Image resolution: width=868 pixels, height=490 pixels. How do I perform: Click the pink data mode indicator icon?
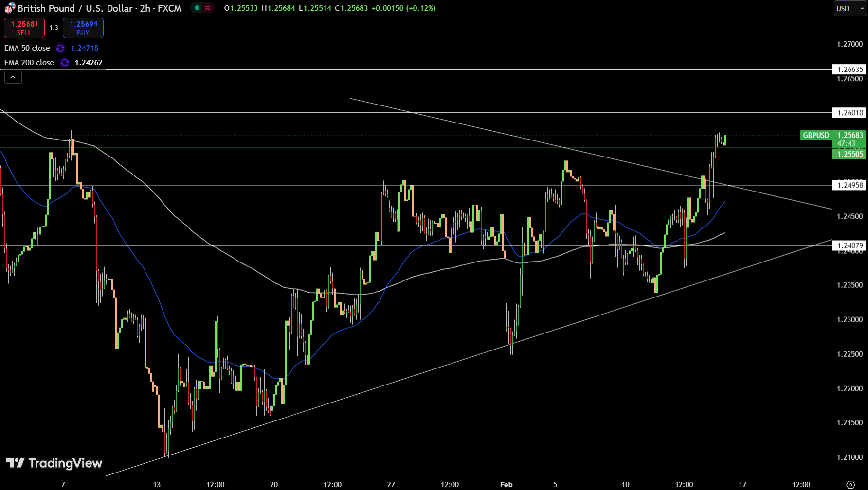tap(208, 8)
